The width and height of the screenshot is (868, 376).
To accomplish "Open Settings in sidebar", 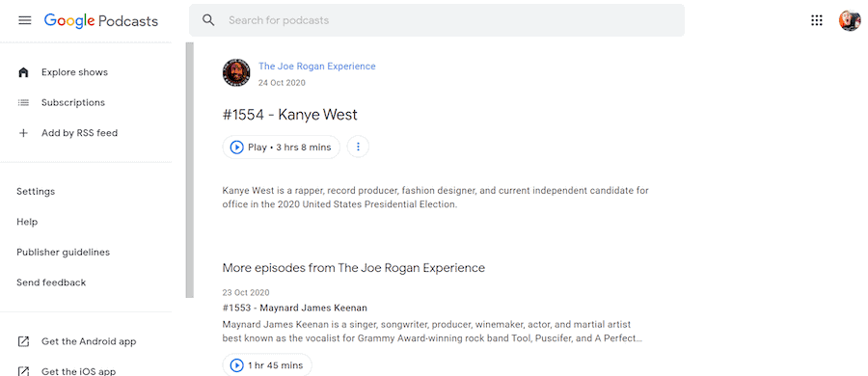I will coord(36,192).
